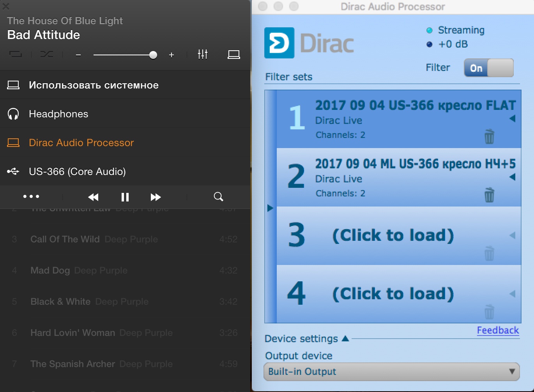Load a filter into slot 3
Screen dimensions: 534x392
tap(393, 235)
